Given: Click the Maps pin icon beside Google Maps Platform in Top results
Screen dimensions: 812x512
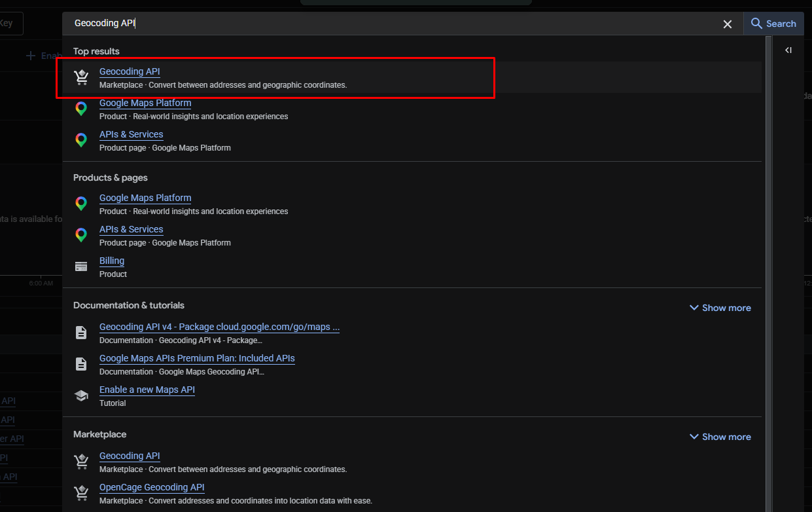Looking at the screenshot, I should [81, 109].
